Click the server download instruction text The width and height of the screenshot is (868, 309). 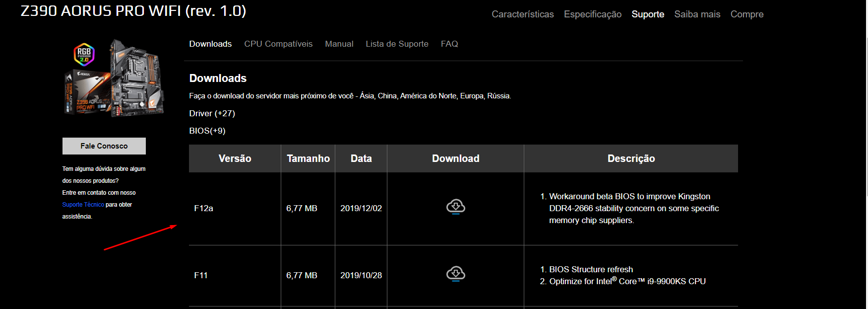point(350,96)
